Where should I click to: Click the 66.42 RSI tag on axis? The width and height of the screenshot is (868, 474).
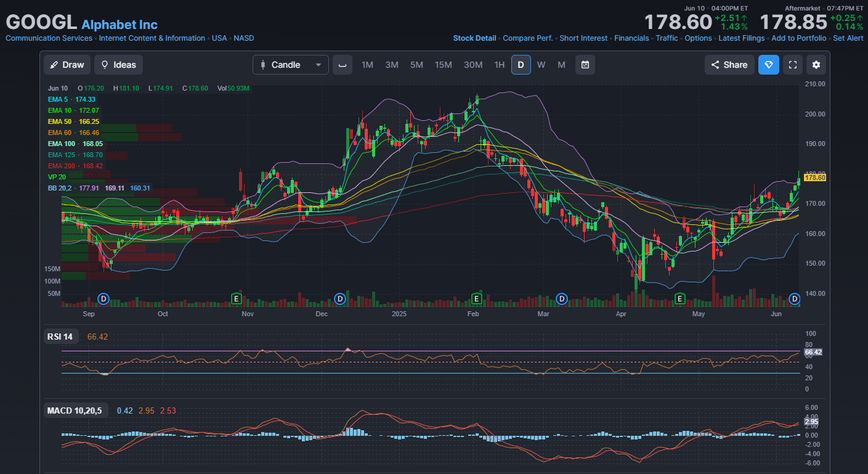pyautogui.click(x=813, y=352)
